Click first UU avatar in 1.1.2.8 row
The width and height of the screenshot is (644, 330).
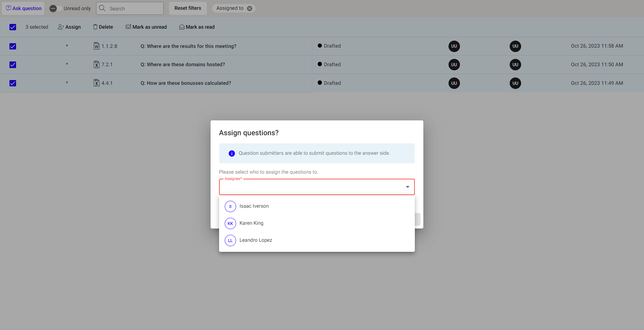(454, 46)
